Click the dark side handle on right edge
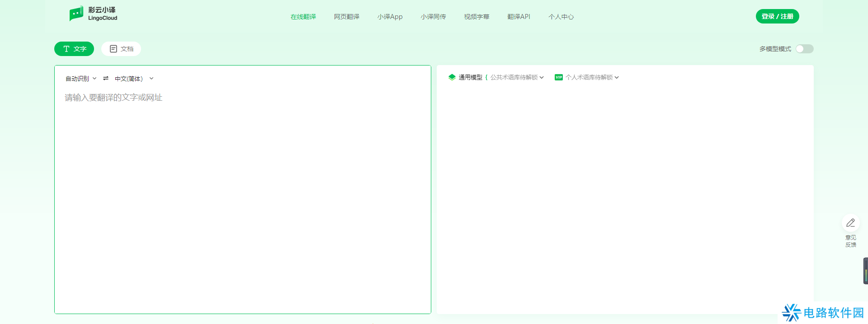The height and width of the screenshot is (324, 868). coord(865,271)
